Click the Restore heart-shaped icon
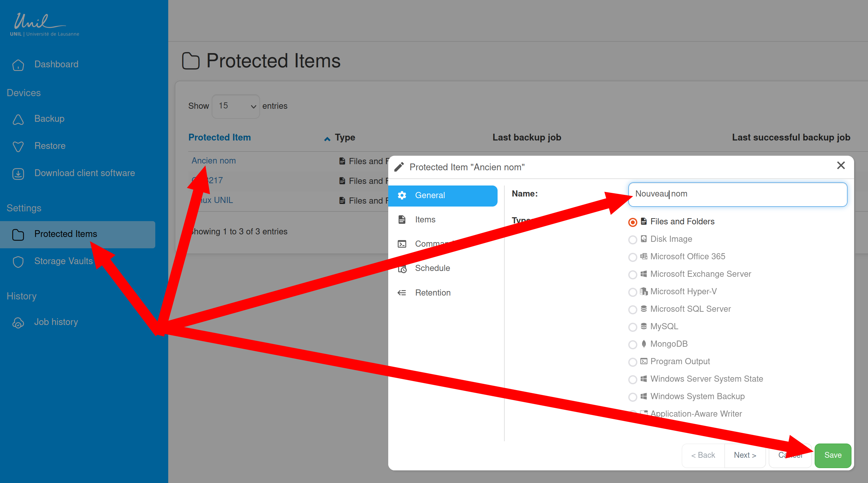Screen dimensions: 868x483 pyautogui.click(x=18, y=146)
